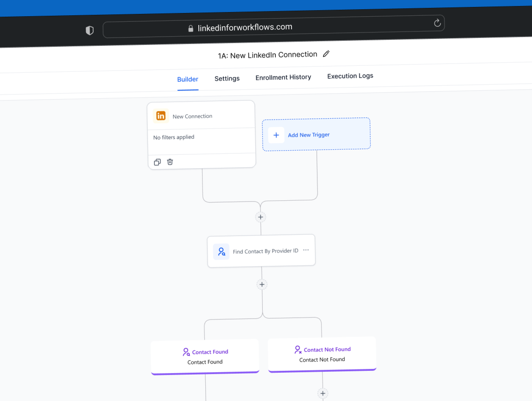Image resolution: width=532 pixels, height=401 pixels.
Task: View the Execution Logs tab
Action: [350, 76]
